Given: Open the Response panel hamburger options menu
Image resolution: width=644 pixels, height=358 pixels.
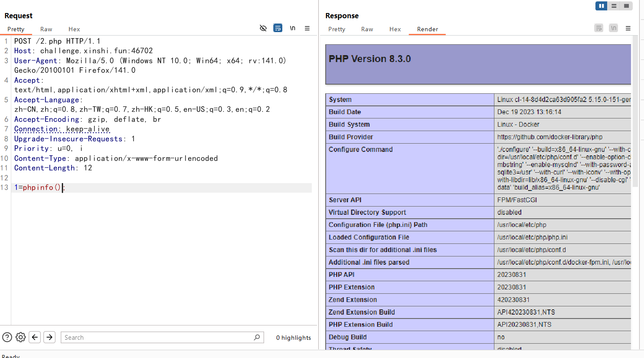Looking at the screenshot, I should point(628,28).
